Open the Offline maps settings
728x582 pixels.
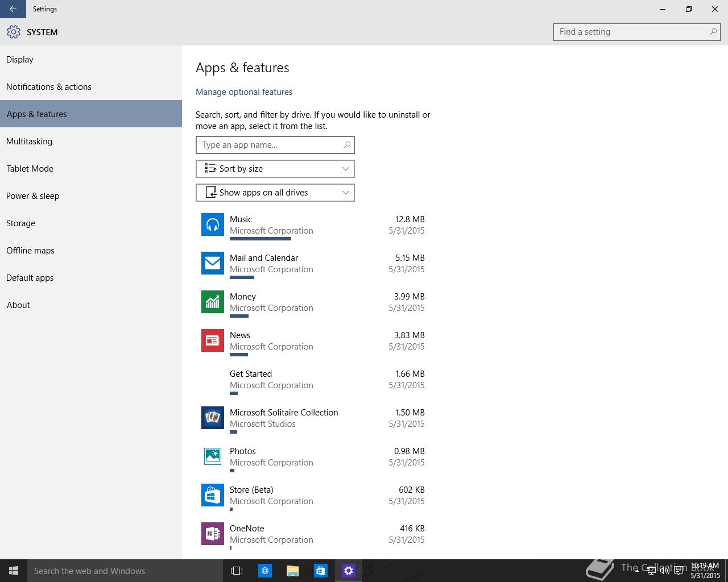[91, 251]
